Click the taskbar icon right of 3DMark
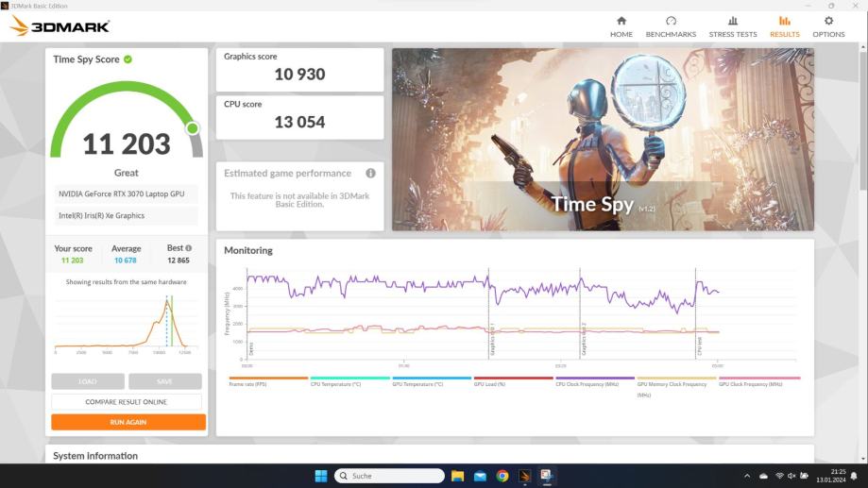Screen dimensions: 868x488 tap(547, 476)
